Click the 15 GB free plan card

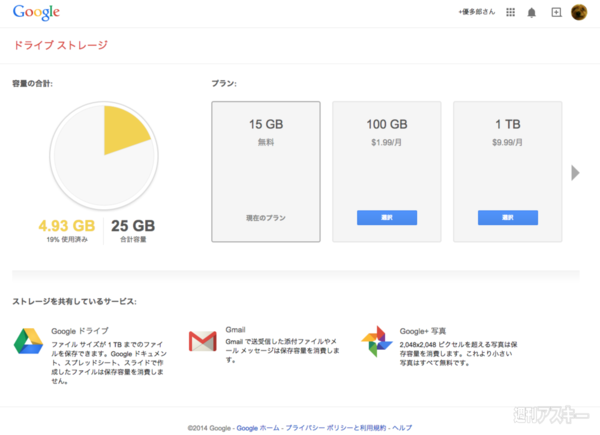[x=266, y=171]
